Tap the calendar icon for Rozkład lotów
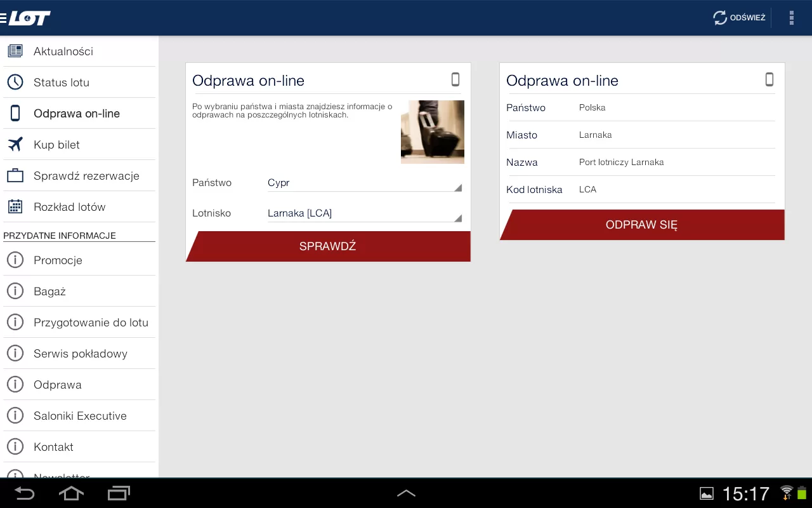 [x=15, y=207]
